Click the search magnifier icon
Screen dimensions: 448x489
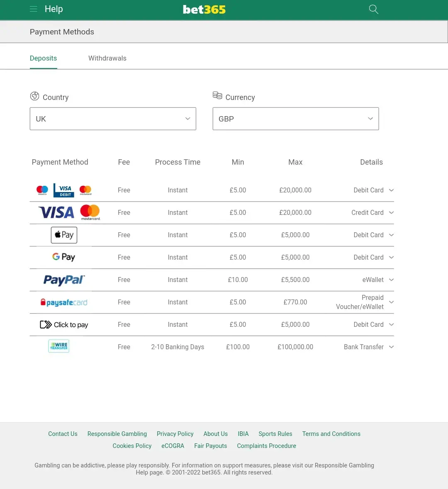pyautogui.click(x=373, y=9)
